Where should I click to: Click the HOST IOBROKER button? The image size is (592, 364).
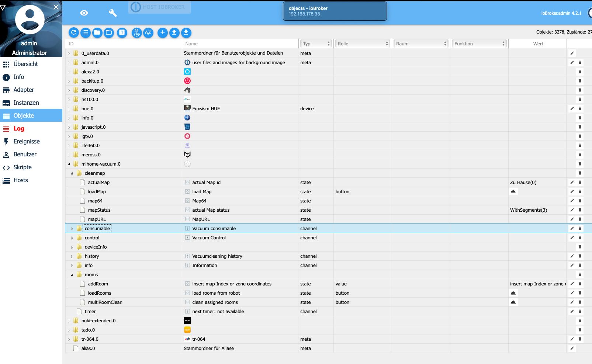pyautogui.click(x=159, y=7)
